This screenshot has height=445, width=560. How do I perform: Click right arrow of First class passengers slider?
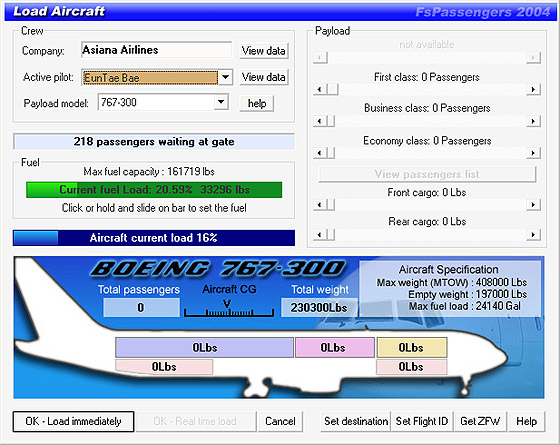tap(533, 89)
